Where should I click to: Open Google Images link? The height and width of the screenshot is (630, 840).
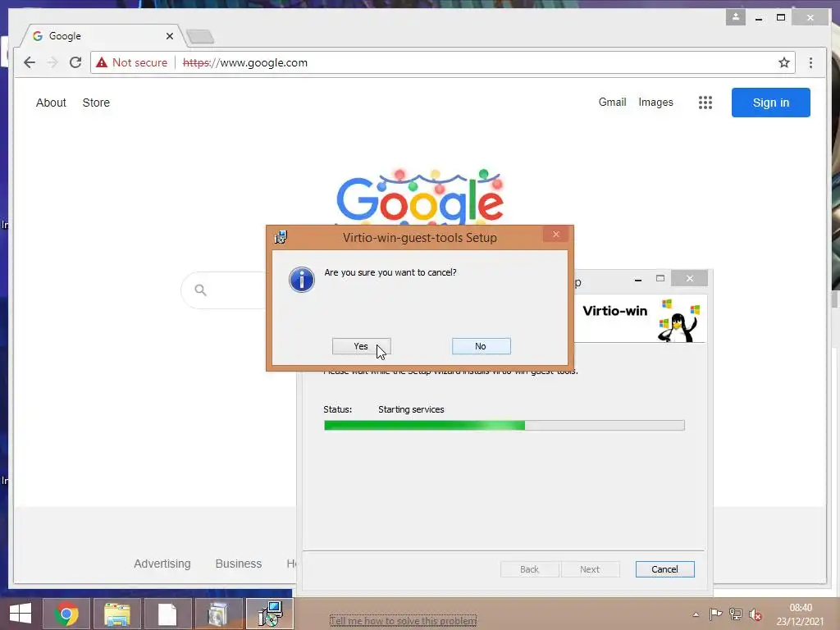tap(655, 103)
